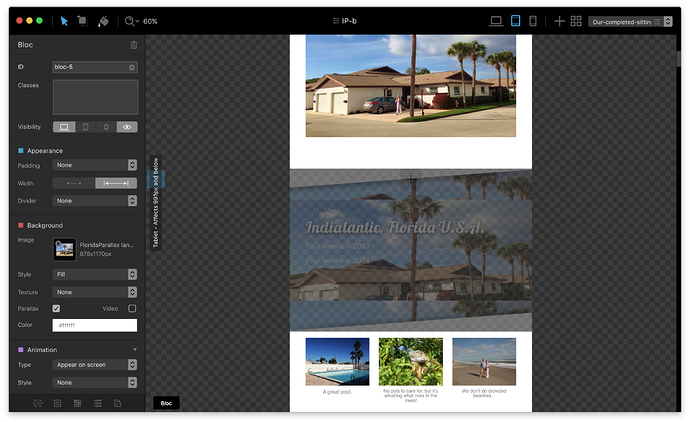Image resolution: width=690 pixels, height=422 pixels.
Task: Switch to mobile breakpoint preview in the toolbar
Action: click(x=533, y=21)
